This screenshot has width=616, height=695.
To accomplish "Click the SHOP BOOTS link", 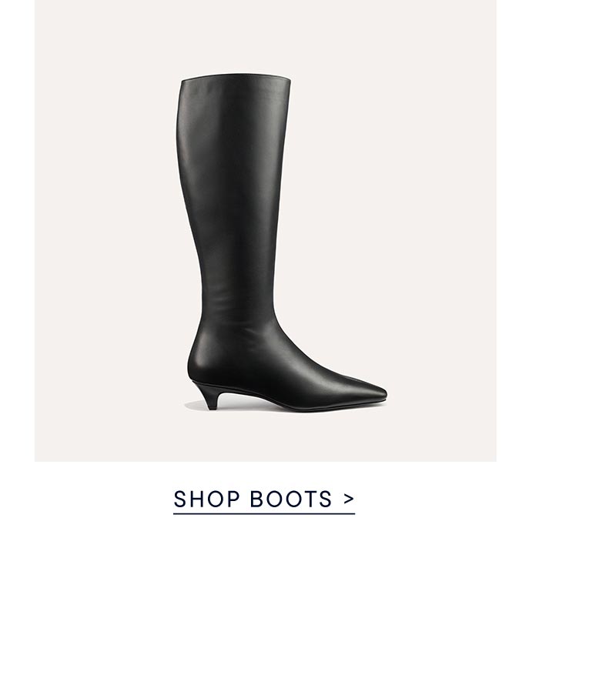I will [x=264, y=499].
